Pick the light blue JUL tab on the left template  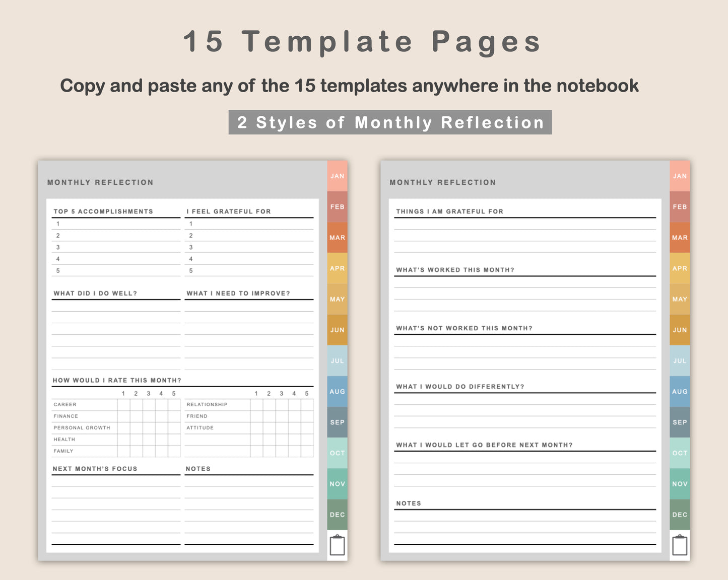tap(337, 360)
